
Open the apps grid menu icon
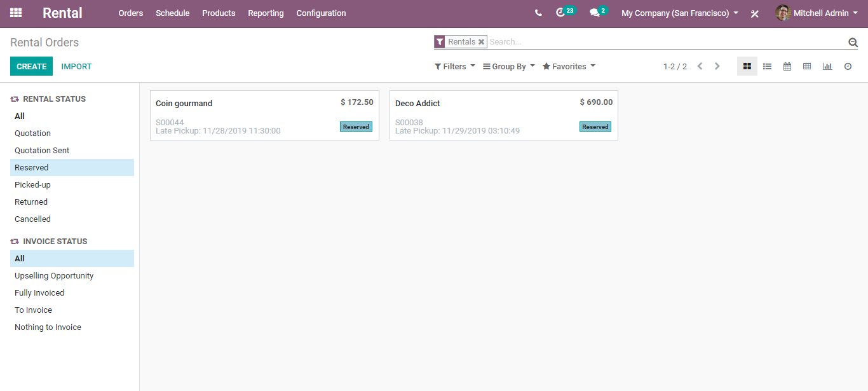pyautogui.click(x=16, y=13)
